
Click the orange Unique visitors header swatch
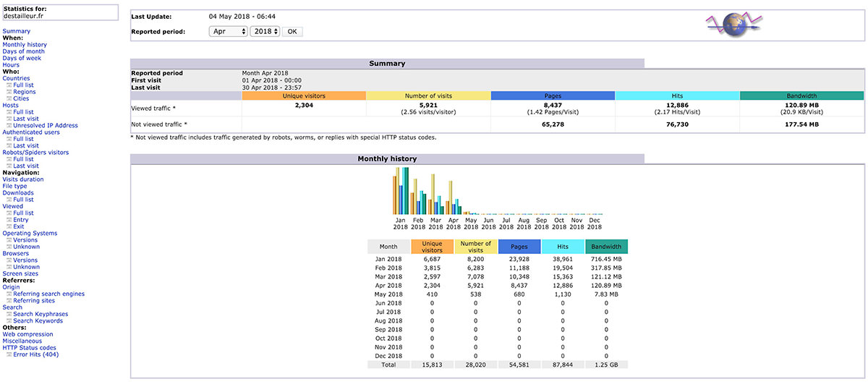[304, 95]
